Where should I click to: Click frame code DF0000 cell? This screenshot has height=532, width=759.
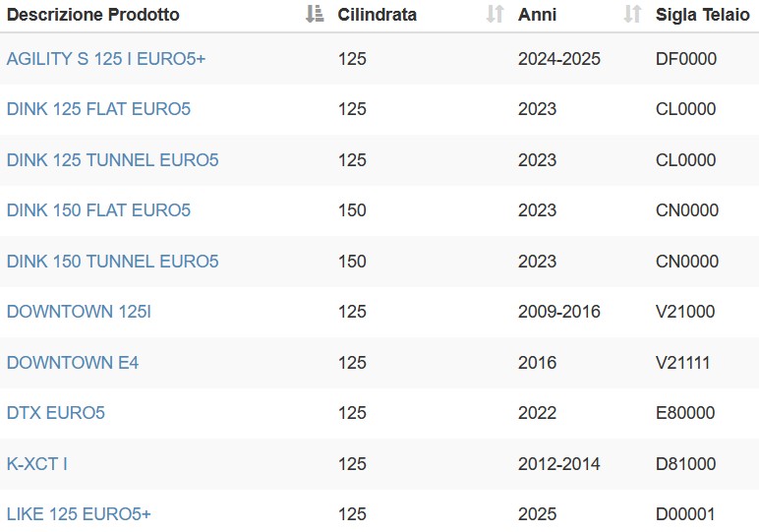pos(686,59)
